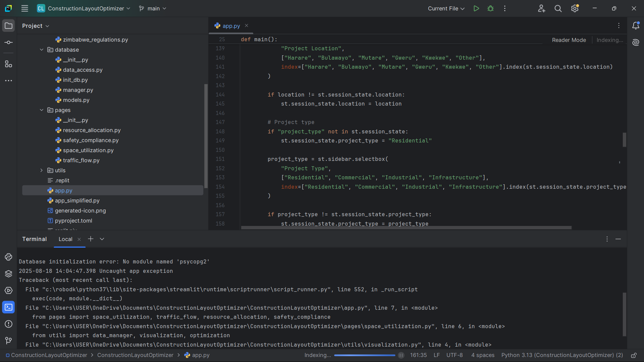Open the main hamburger menu
644x362 pixels.
24,8
